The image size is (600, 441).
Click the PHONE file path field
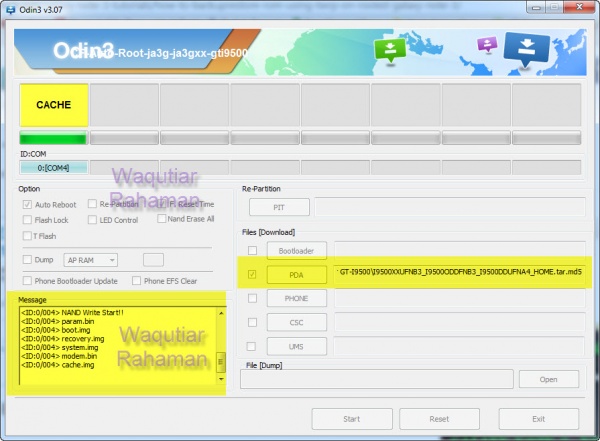[460, 298]
